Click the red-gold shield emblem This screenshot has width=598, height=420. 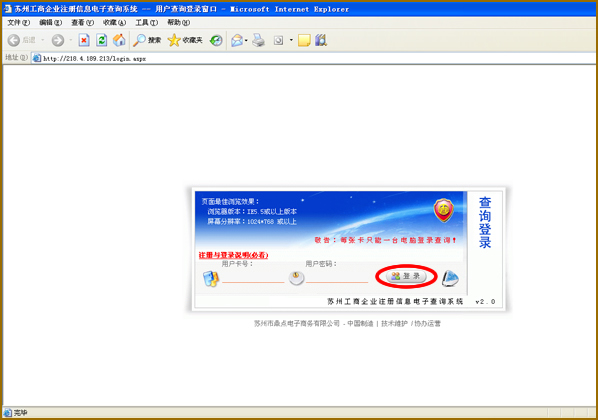(443, 210)
